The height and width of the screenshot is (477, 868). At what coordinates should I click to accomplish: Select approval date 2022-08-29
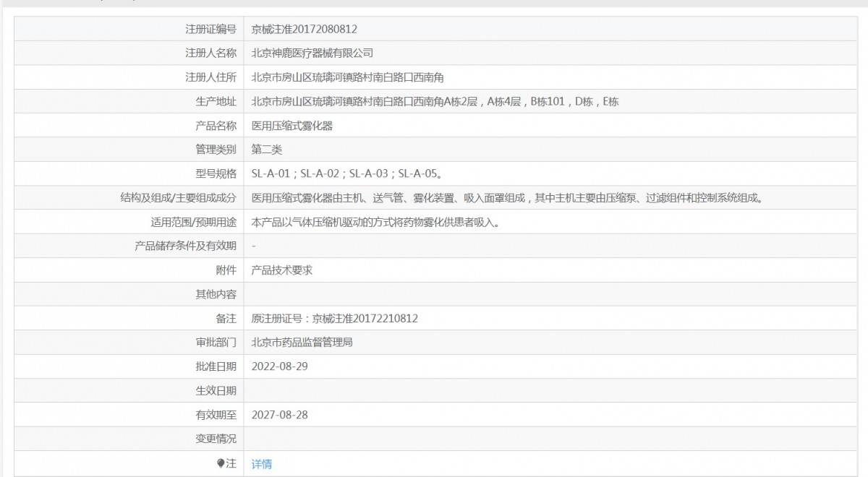[x=280, y=366]
